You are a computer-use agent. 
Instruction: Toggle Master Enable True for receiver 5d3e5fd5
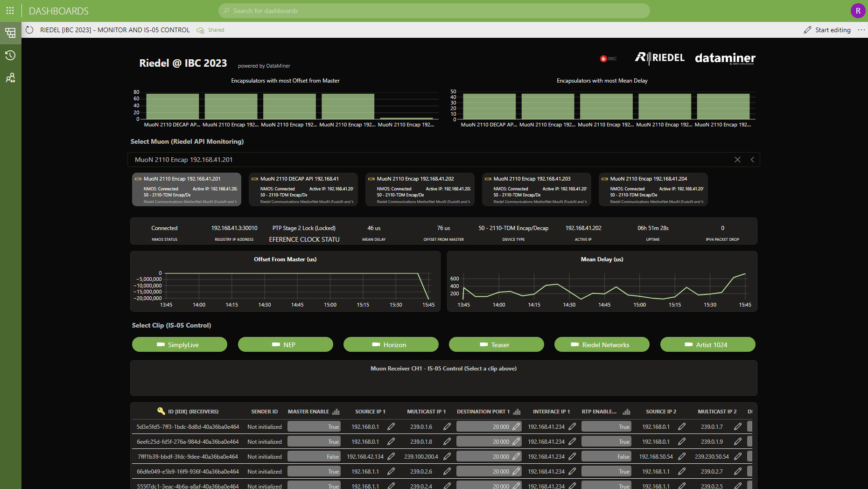[x=314, y=426]
